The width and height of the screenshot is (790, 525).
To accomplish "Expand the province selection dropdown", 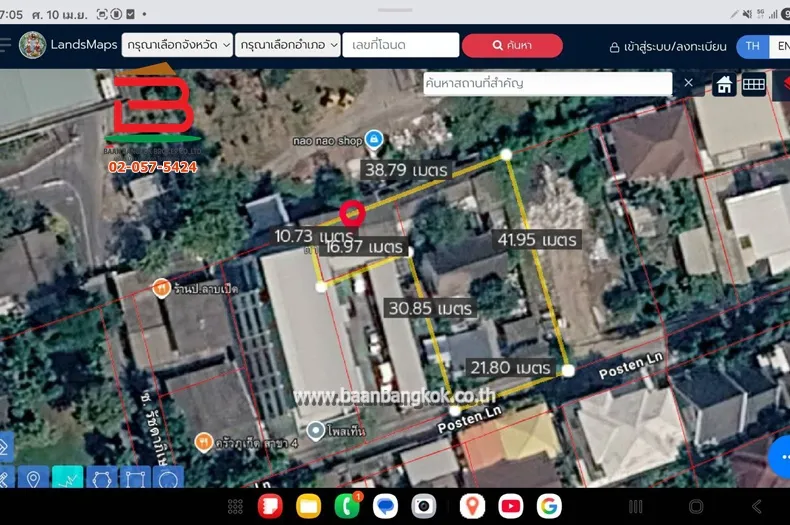I will point(177,45).
